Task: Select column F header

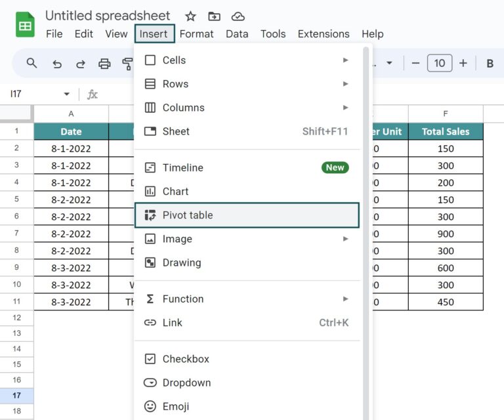Action: point(446,114)
